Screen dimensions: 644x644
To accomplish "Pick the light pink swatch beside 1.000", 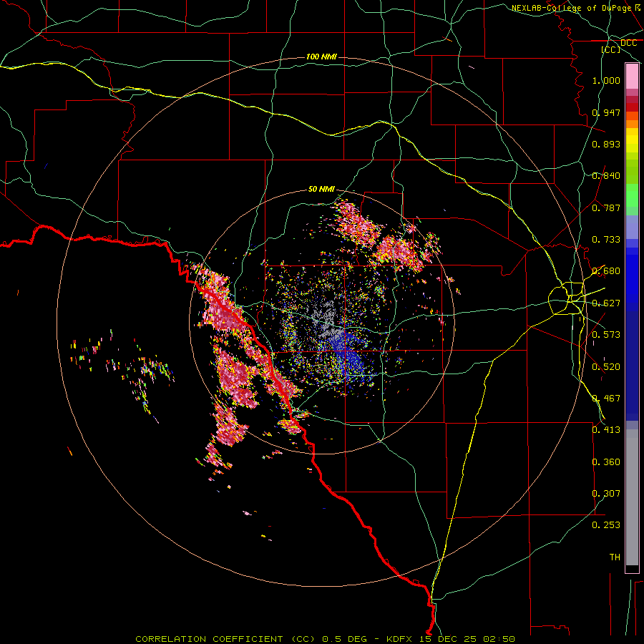I will (x=632, y=77).
